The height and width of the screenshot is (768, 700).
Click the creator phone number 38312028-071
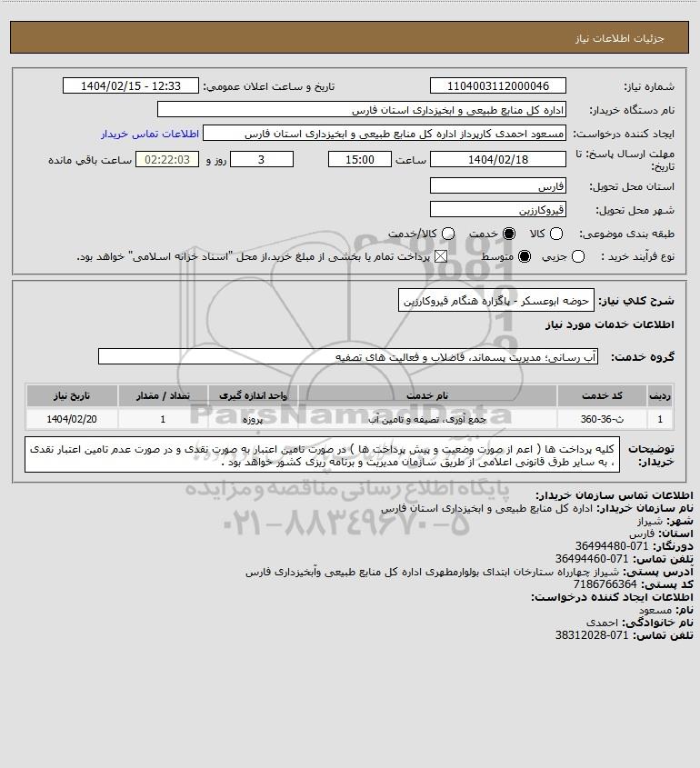(591, 634)
